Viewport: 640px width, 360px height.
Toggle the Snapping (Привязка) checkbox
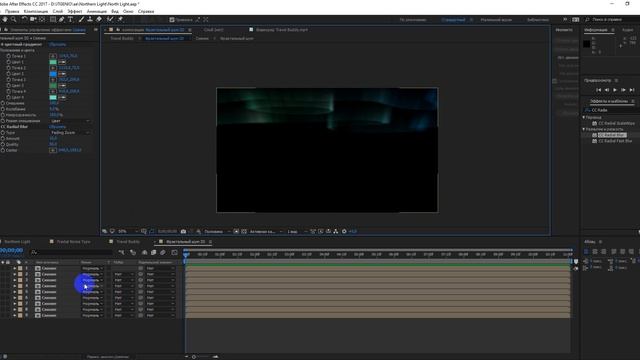172,20
